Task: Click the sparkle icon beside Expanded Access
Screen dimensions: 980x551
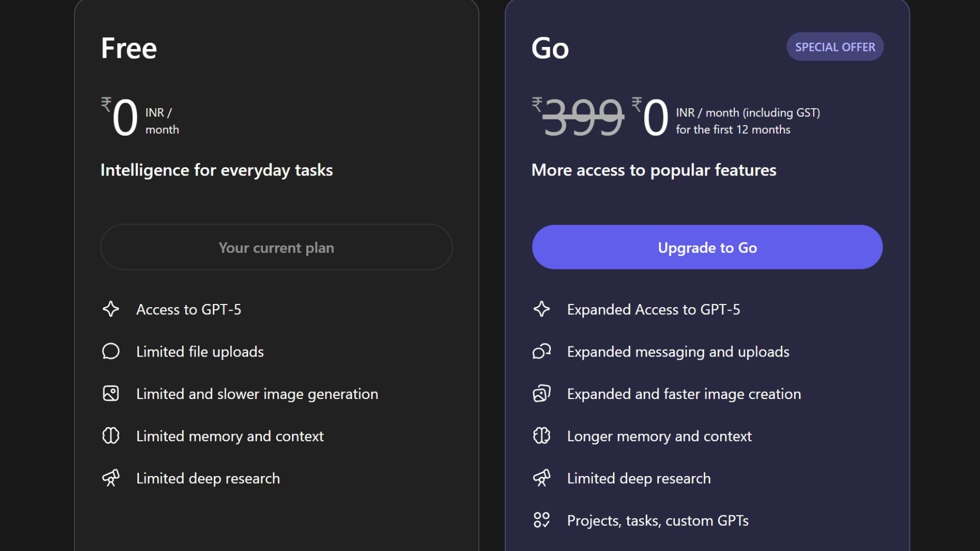Action: 542,309
